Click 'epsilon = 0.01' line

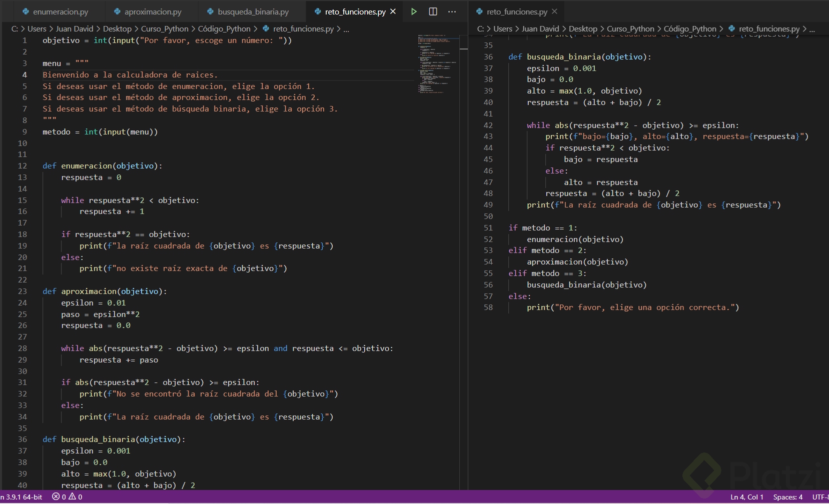point(93,303)
